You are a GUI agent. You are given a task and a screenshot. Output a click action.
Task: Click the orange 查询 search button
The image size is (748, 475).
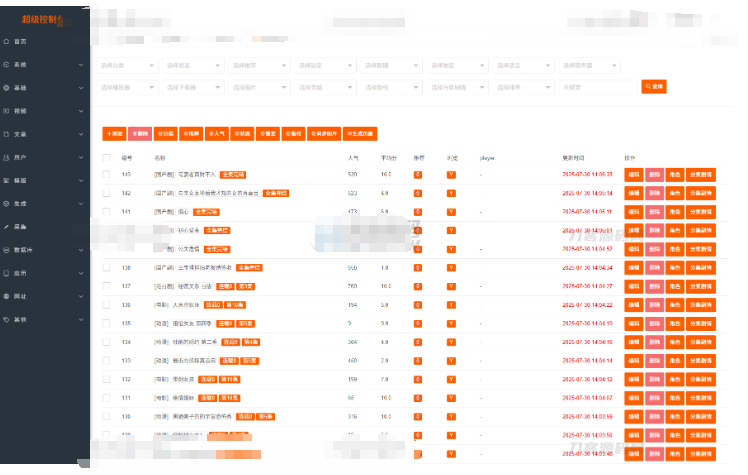[654, 87]
